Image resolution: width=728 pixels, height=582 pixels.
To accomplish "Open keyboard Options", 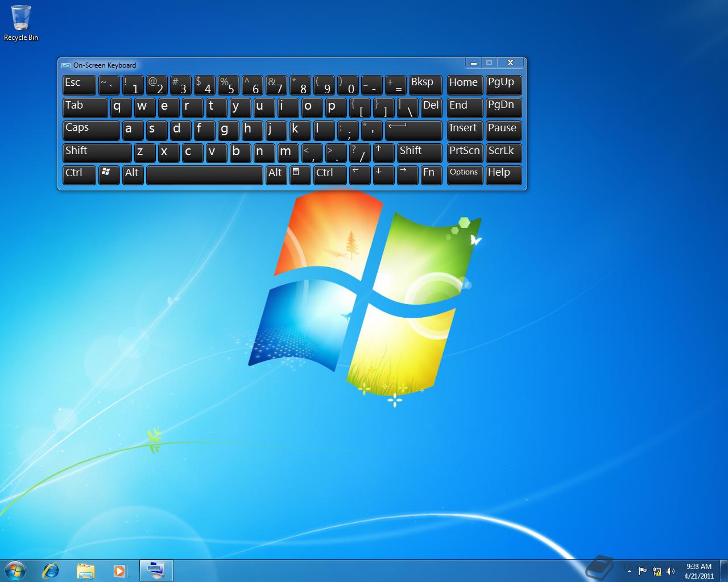I will click(465, 175).
